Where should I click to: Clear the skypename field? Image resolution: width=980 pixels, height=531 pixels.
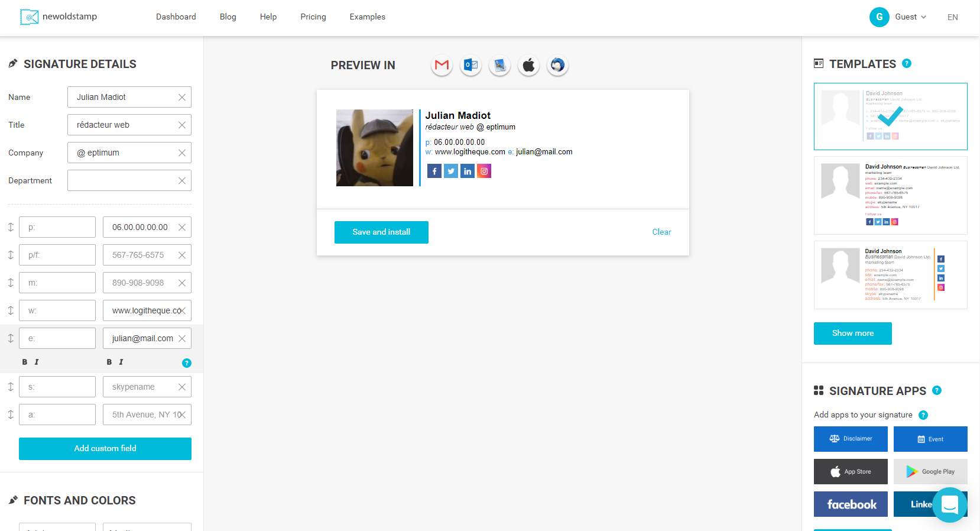click(182, 387)
